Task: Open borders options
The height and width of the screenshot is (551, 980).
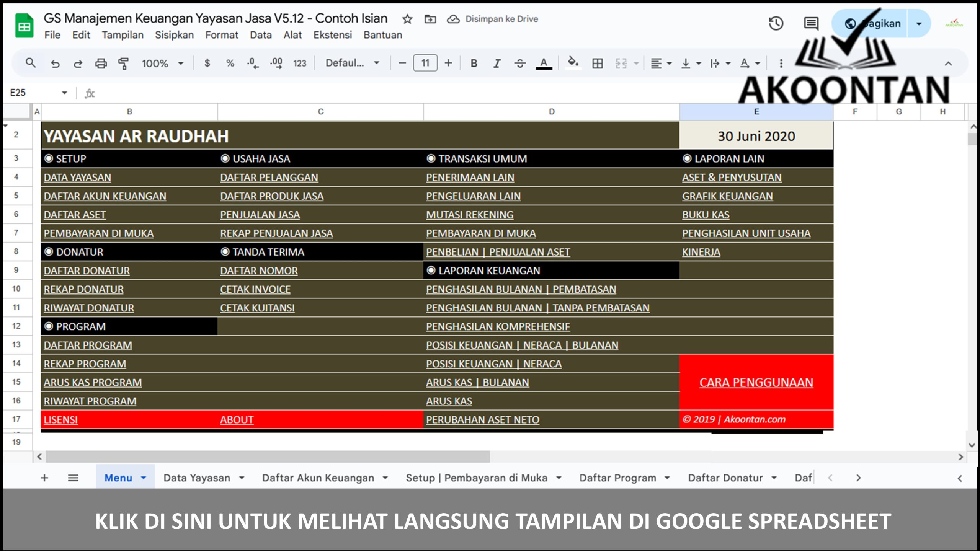Action: (x=598, y=63)
